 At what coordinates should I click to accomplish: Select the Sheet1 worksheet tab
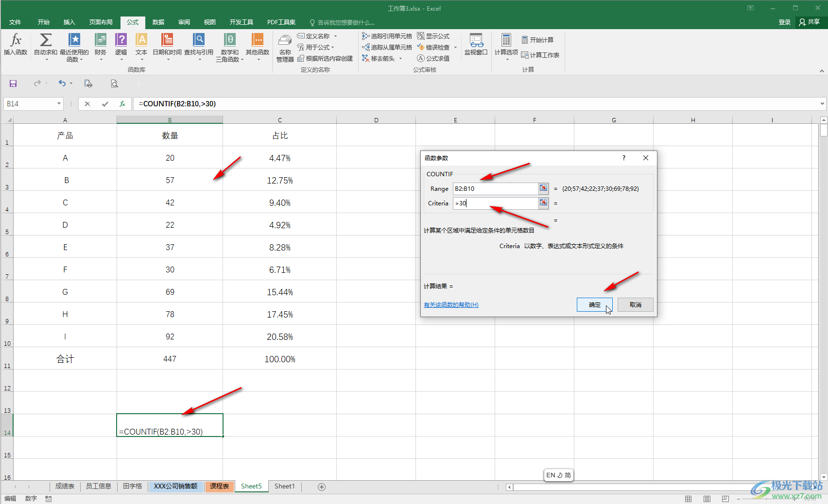[285, 486]
